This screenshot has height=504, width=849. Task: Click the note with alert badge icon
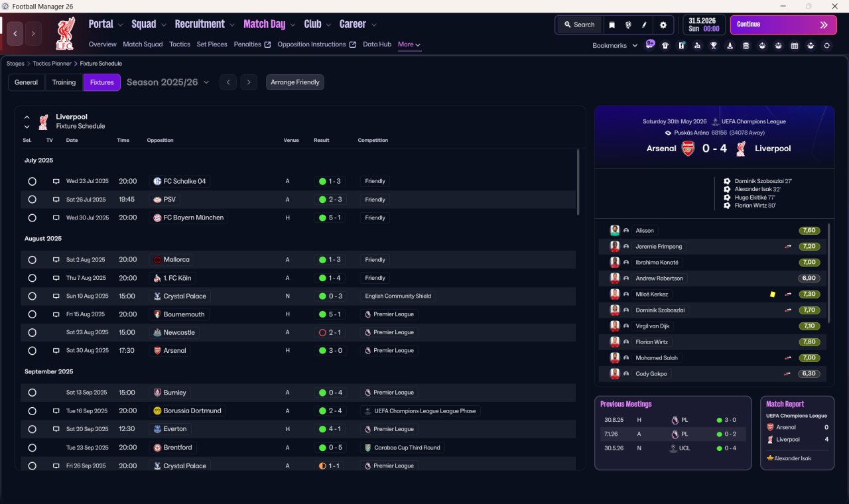pos(681,46)
